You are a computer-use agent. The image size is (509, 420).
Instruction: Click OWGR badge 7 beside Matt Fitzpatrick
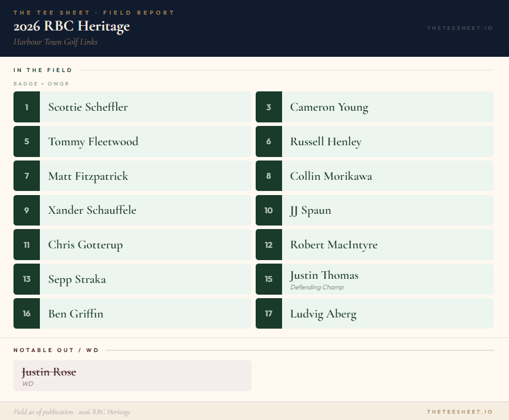click(x=26, y=176)
